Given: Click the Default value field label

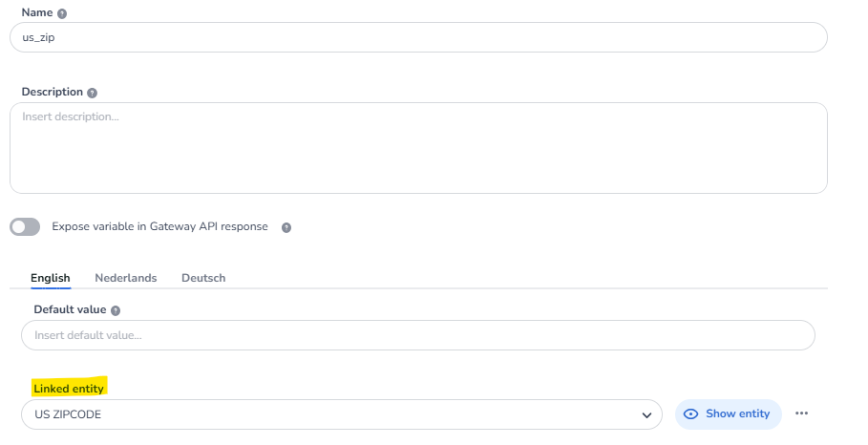Looking at the screenshot, I should coord(70,309).
